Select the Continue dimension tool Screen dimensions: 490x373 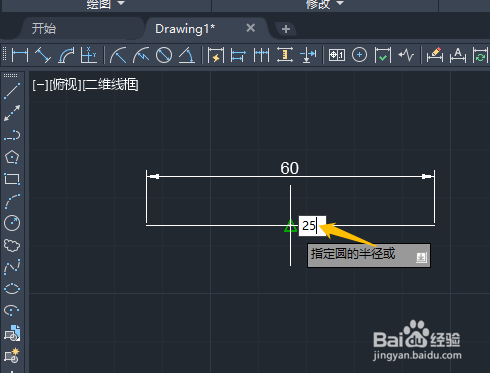point(261,55)
